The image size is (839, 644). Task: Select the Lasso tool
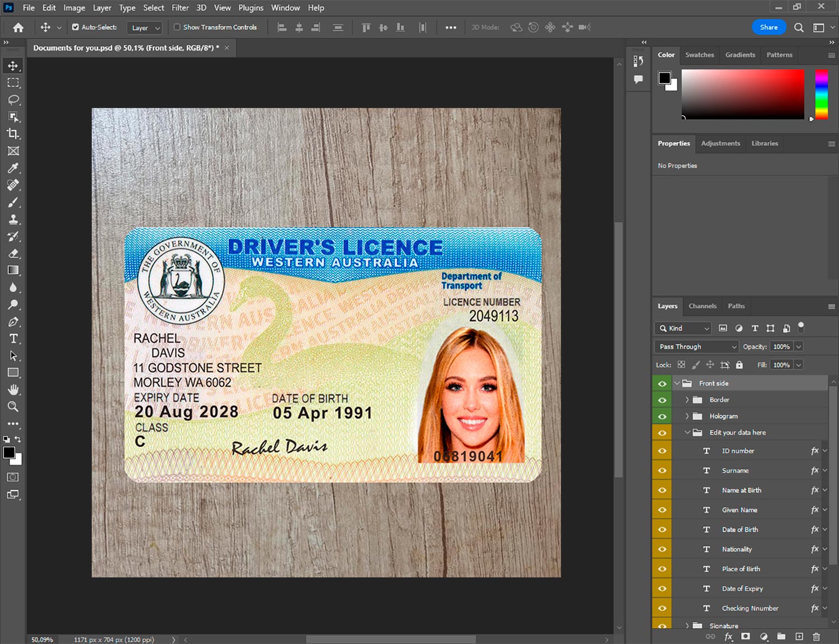point(13,100)
